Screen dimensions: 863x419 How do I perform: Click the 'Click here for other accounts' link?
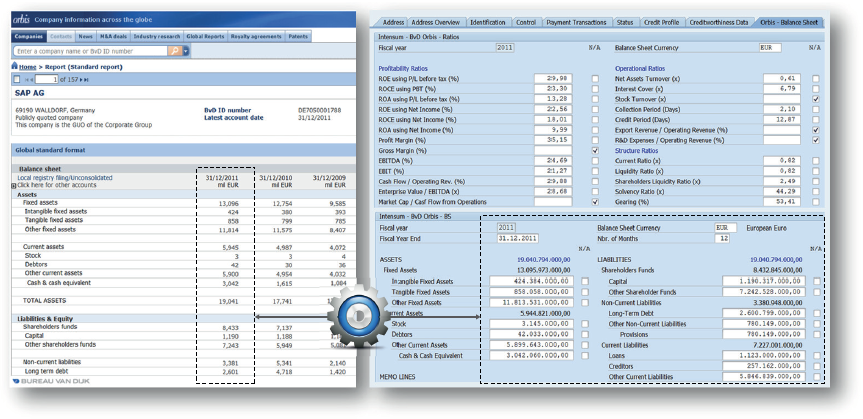[x=57, y=185]
